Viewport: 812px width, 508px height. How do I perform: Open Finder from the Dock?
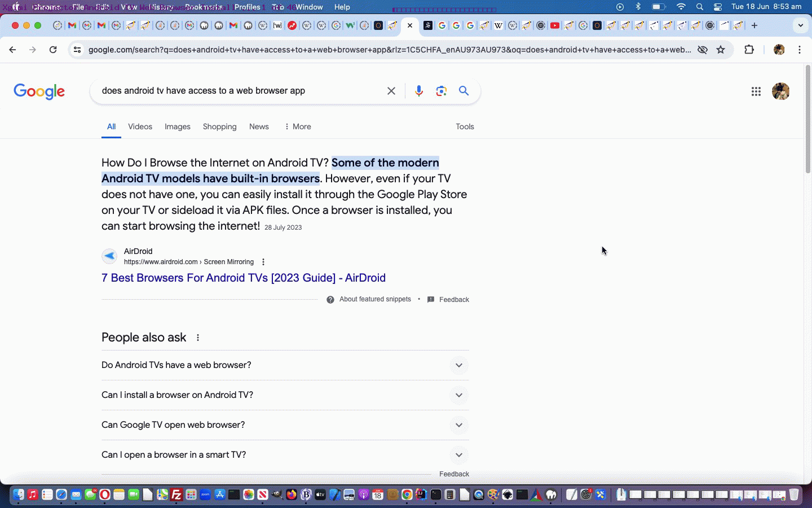pos(19,495)
